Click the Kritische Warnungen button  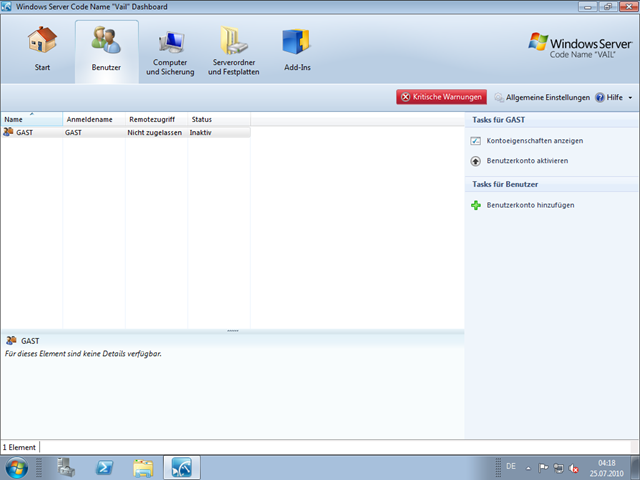(x=441, y=97)
